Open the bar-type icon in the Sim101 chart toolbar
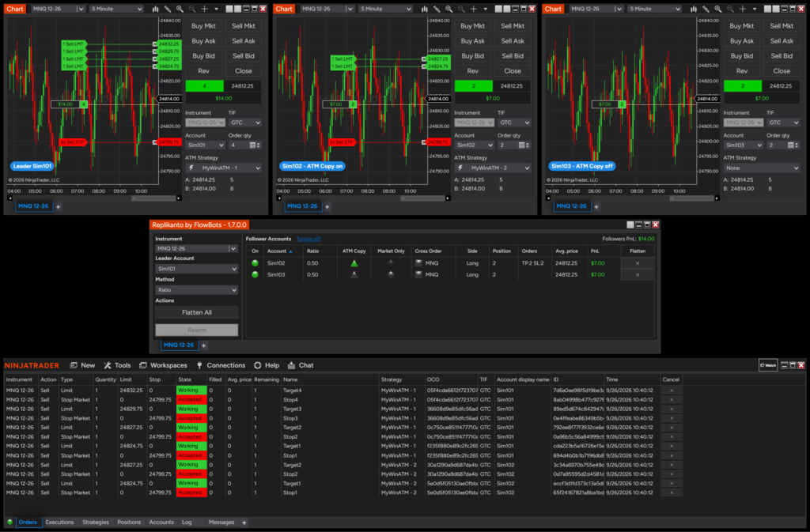 point(155,9)
